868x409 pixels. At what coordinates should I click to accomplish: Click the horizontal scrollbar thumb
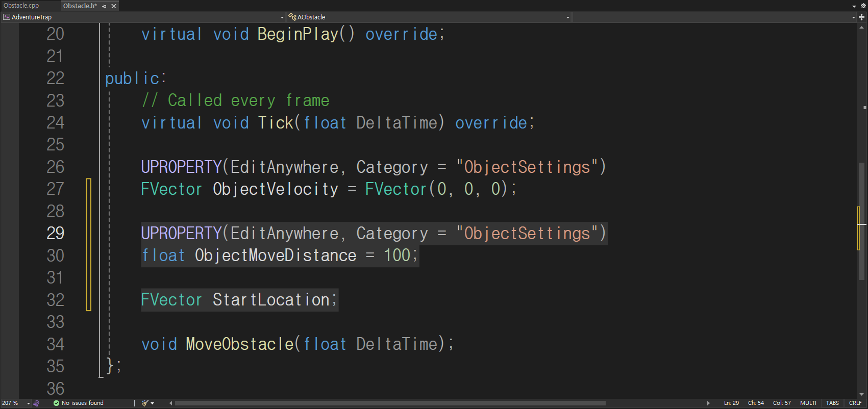click(390, 403)
